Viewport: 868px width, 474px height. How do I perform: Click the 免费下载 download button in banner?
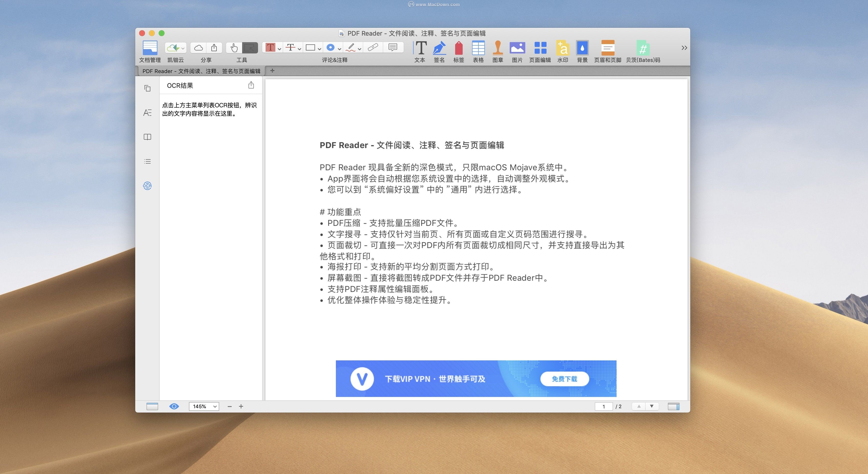pos(565,379)
